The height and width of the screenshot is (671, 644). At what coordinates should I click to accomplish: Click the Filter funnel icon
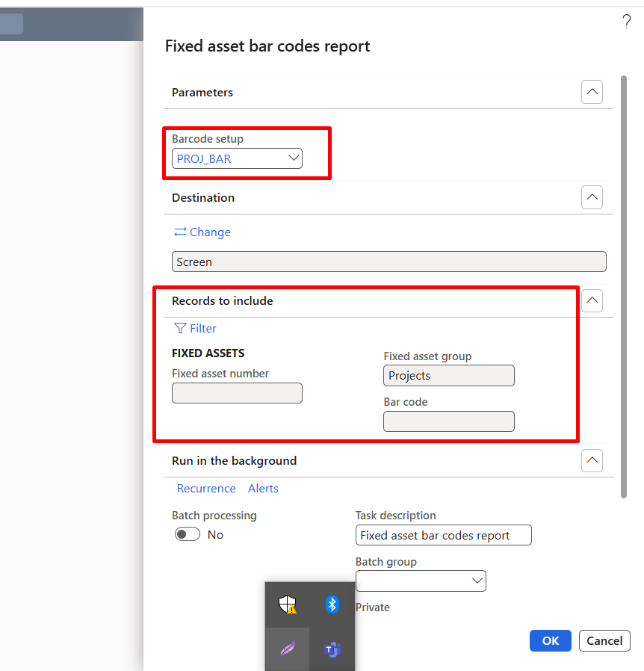coord(180,328)
